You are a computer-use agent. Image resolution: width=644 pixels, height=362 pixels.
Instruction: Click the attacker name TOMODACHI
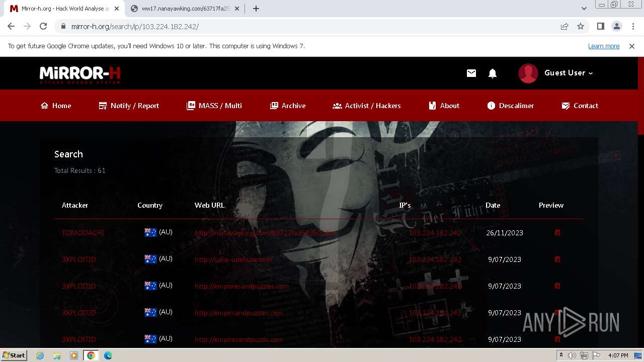pos(83,233)
